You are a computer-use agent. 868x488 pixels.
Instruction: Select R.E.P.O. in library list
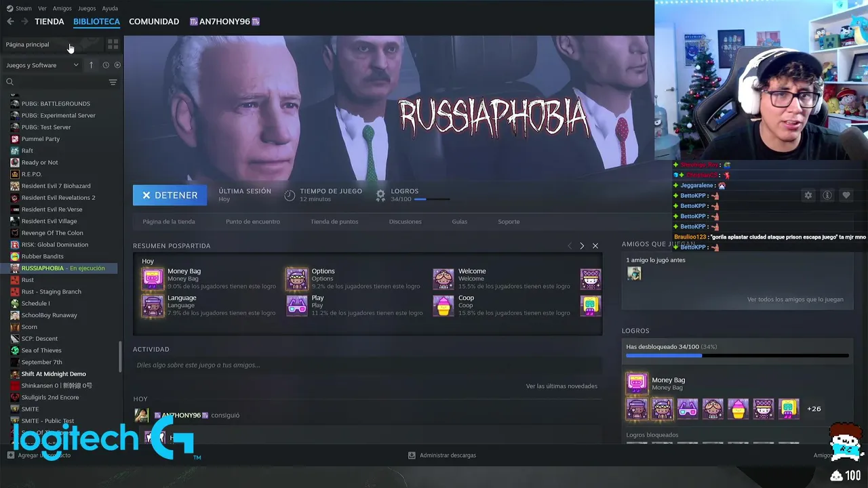(x=31, y=174)
